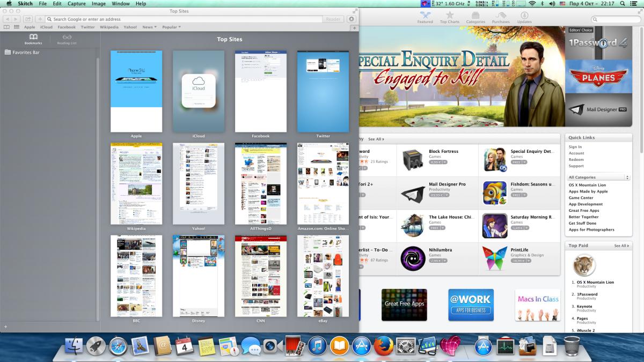The width and height of the screenshot is (644, 362).
Task: Open Calendar icon in the dock
Action: pyautogui.click(x=184, y=346)
